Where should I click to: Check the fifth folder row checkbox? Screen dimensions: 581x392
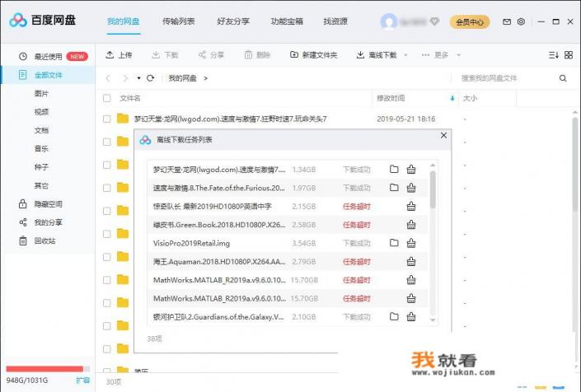coord(106,211)
